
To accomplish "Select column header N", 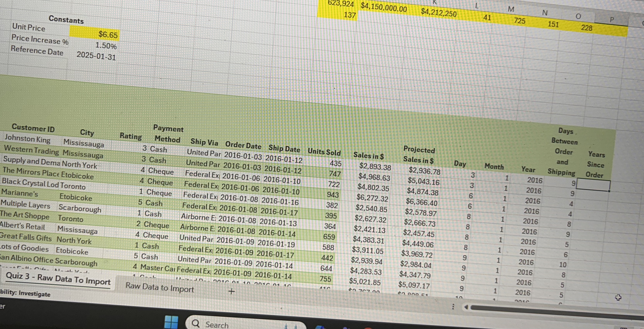I will click(x=545, y=13).
